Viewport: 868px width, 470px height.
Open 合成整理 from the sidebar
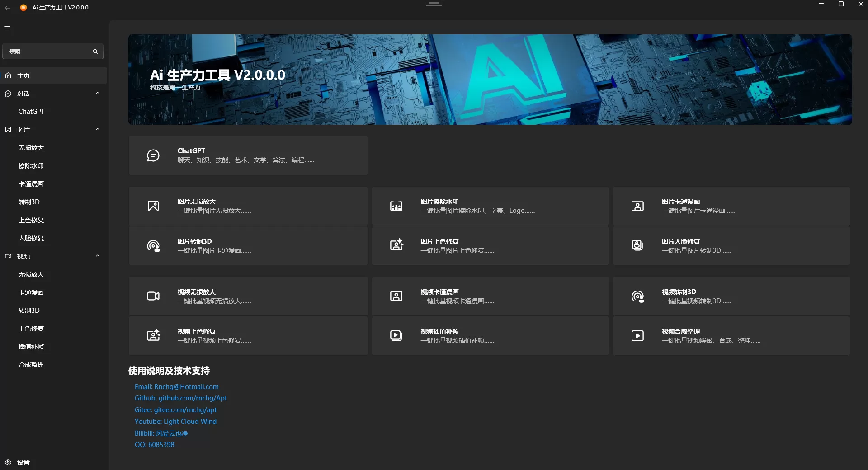31,364
